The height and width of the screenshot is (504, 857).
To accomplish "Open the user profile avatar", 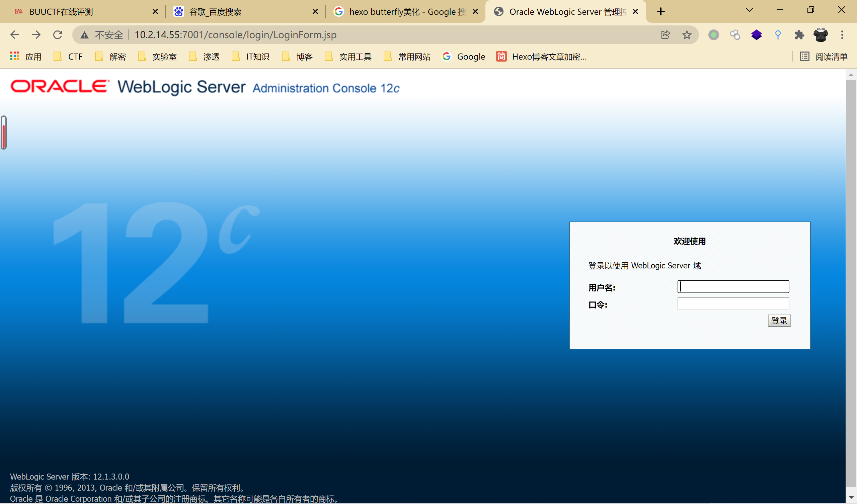I will (821, 35).
